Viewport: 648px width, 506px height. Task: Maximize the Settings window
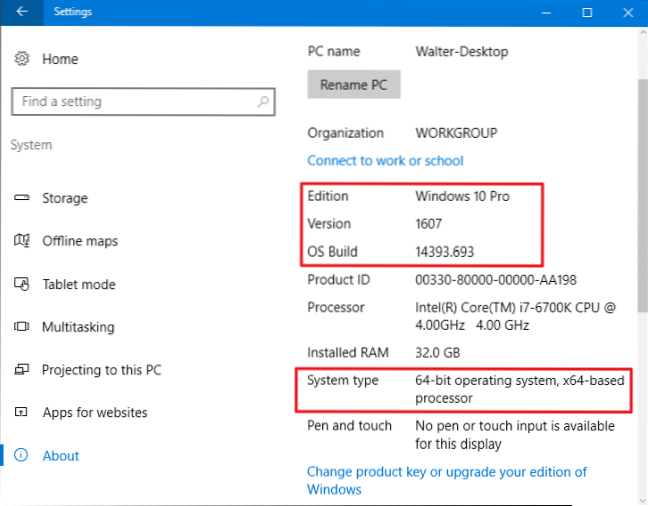tap(588, 12)
